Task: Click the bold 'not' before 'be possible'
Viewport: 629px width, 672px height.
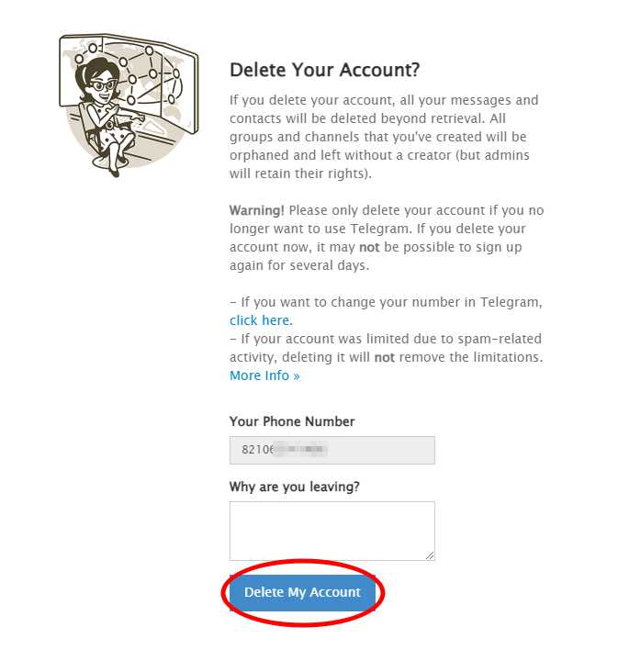Action: (x=369, y=247)
